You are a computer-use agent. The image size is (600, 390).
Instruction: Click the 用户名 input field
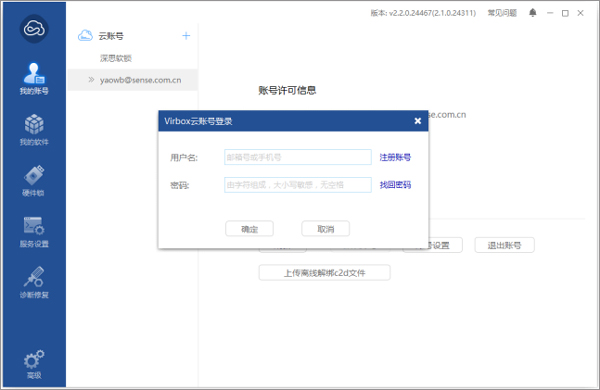[298, 157]
